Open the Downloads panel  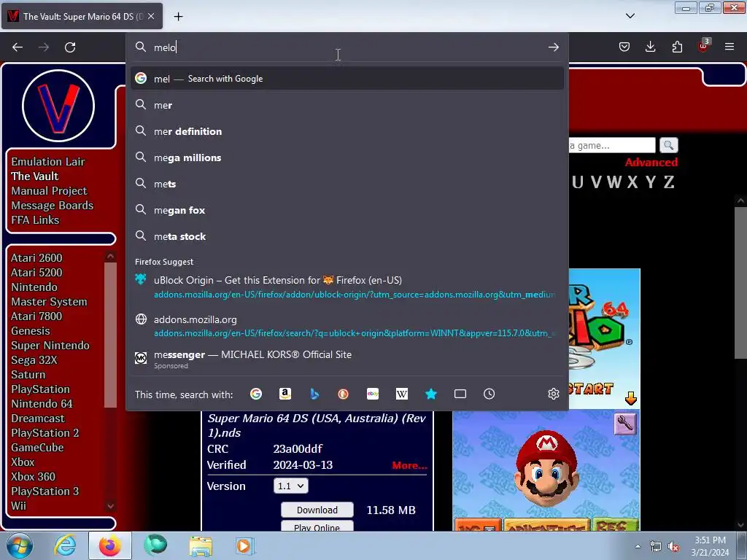coord(650,47)
